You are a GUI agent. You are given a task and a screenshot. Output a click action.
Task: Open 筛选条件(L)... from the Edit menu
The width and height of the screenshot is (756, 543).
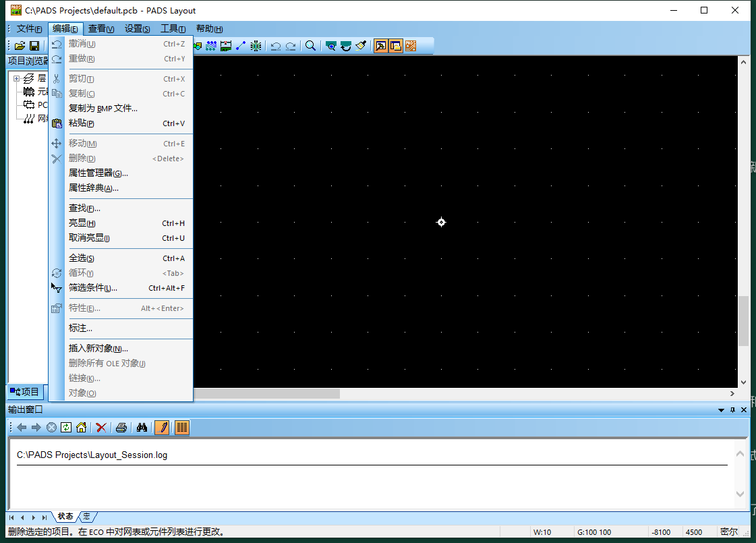click(121, 288)
